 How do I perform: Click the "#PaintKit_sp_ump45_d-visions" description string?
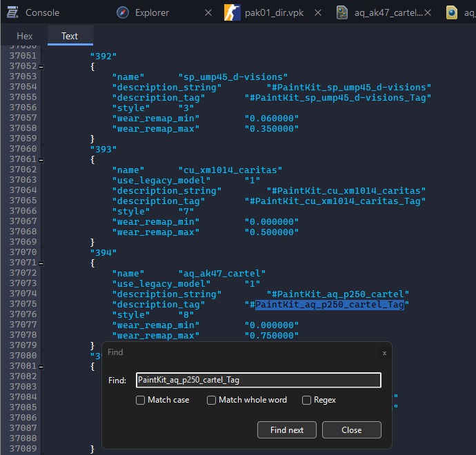(349, 88)
